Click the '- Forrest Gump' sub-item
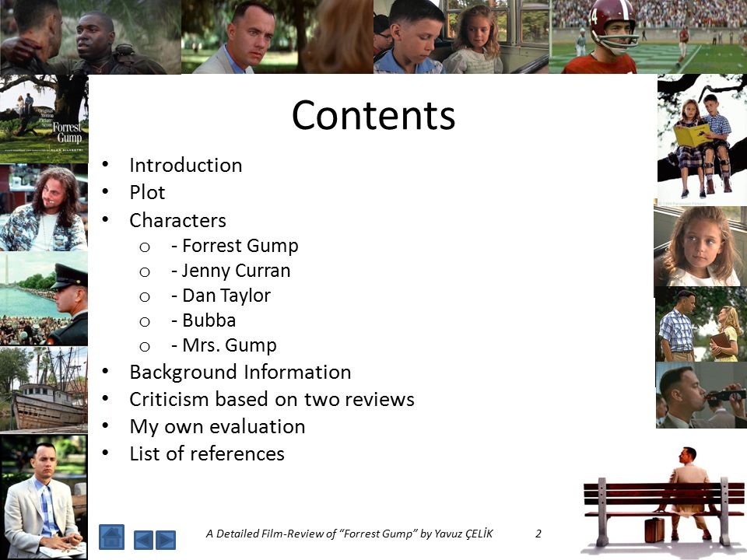This screenshot has height=560, width=747. coord(234,247)
